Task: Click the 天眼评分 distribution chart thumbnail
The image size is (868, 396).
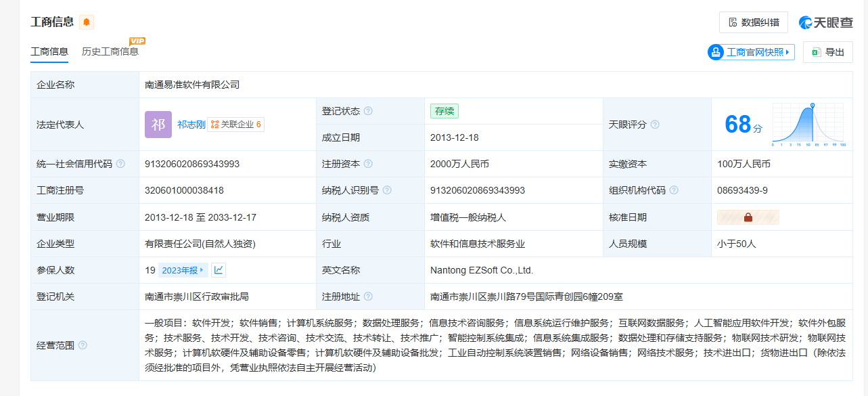Action: tap(808, 125)
